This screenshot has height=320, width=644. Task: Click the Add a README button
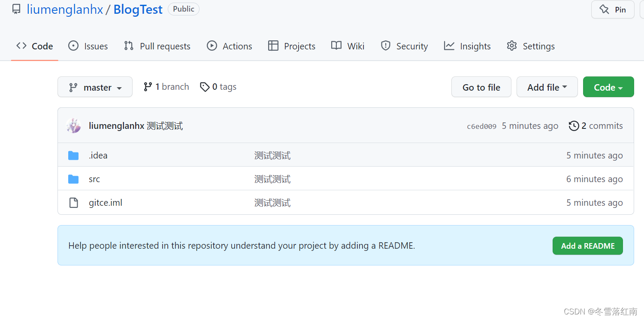588,246
